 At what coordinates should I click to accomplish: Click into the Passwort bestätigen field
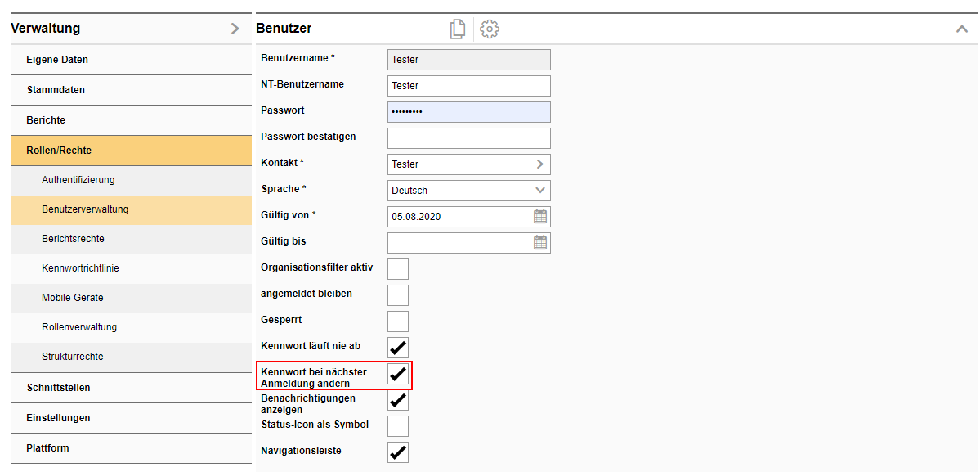tap(468, 138)
